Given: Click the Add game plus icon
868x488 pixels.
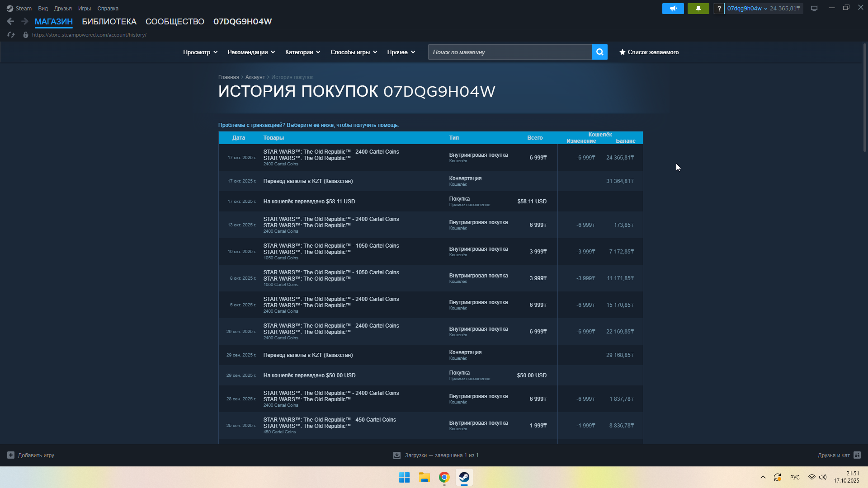Looking at the screenshot, I should (11, 455).
